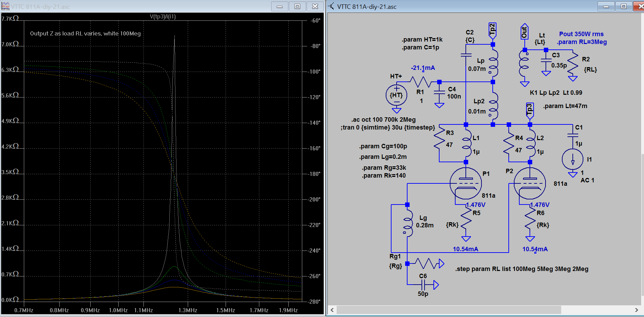Image resolution: width=644 pixels, height=317 pixels.
Task: Select inductor Lp2 0.01m symbol
Action: pyautogui.click(x=493, y=105)
